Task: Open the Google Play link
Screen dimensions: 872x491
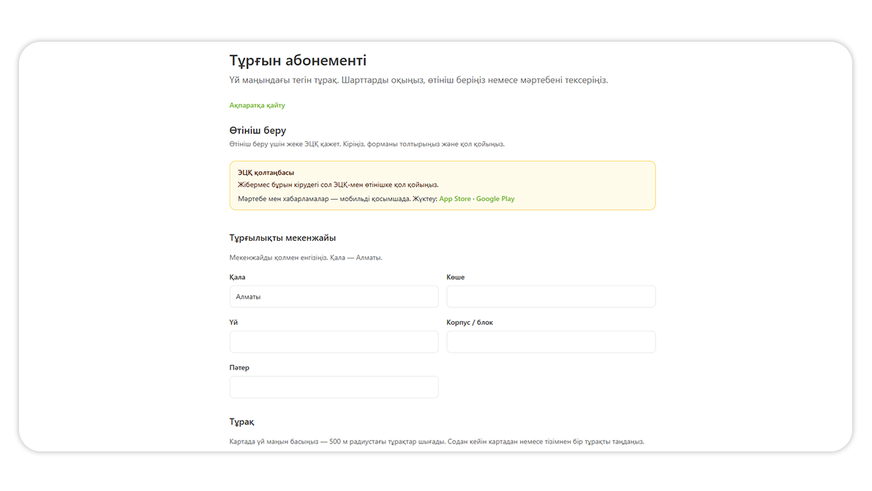Action: coord(495,199)
